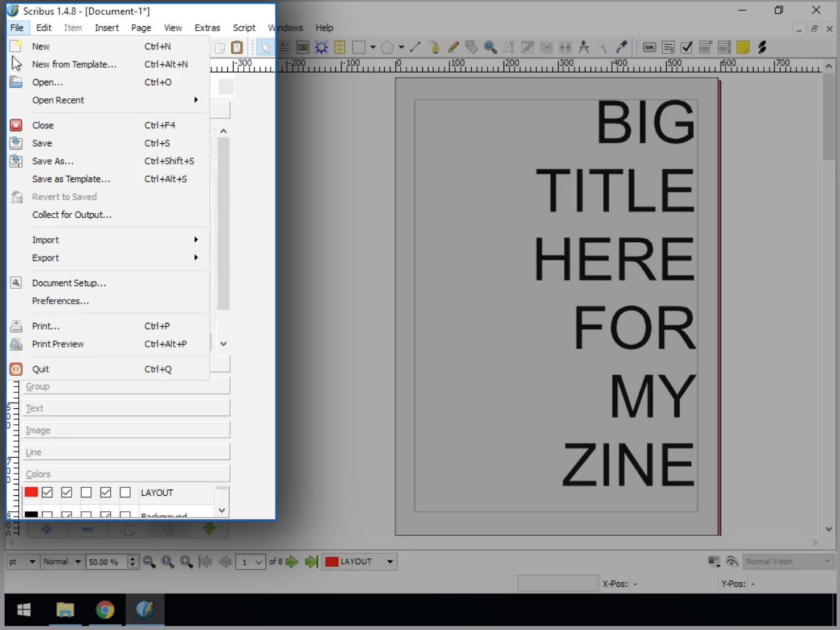840x630 pixels.
Task: Toggle lock checkbox for LAYOUT layer
Action: [86, 492]
